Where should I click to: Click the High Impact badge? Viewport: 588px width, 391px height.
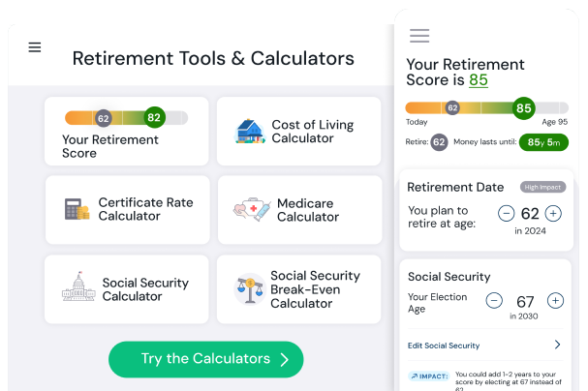click(542, 187)
